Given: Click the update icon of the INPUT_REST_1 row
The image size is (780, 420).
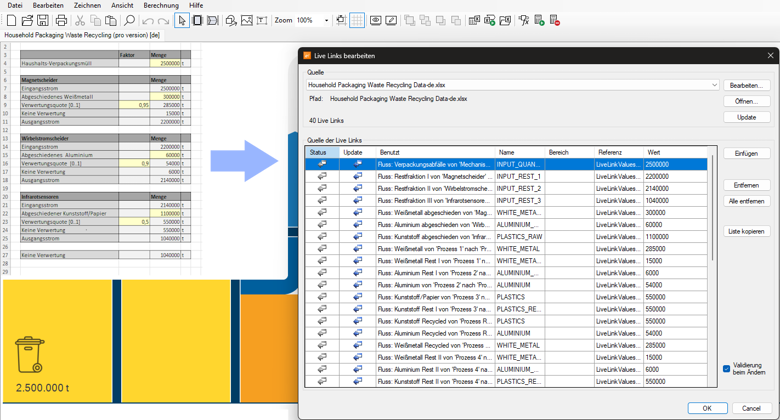Looking at the screenshot, I should pyautogui.click(x=357, y=176).
